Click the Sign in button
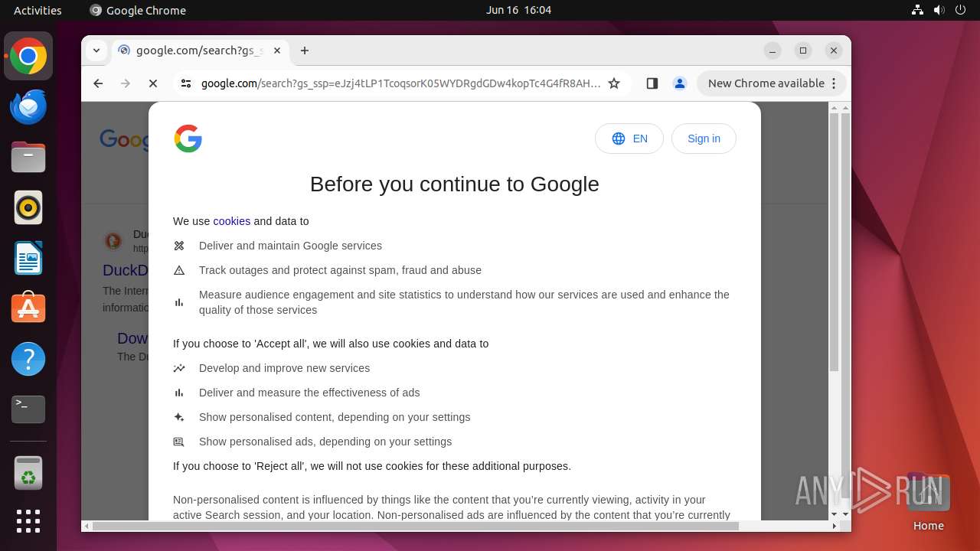The image size is (980, 551). (704, 139)
